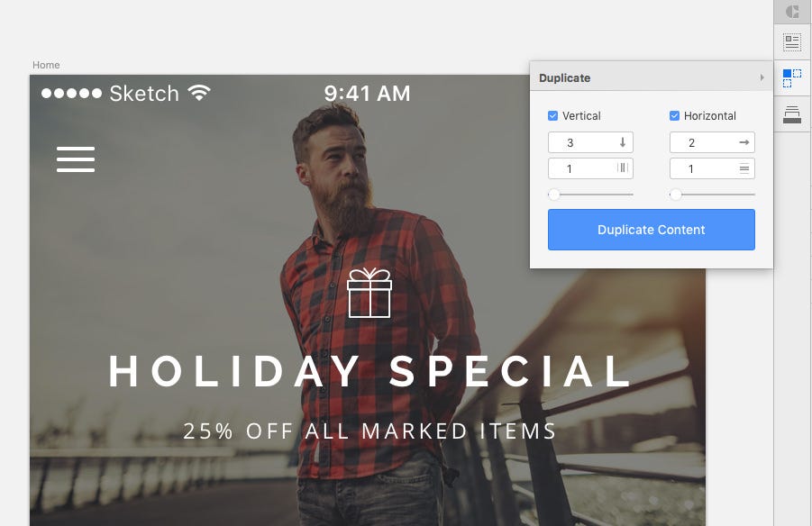The width and height of the screenshot is (812, 526).
Task: Uncheck the Horizontal checkbox
Action: tap(674, 115)
